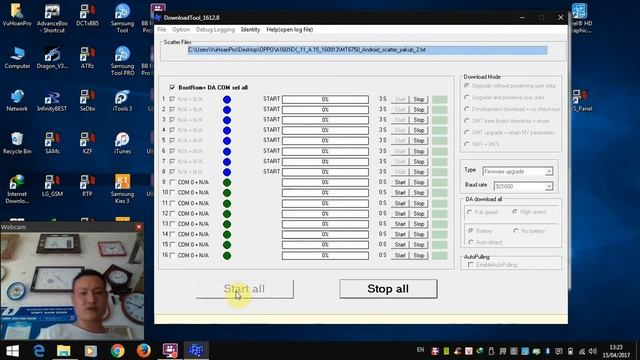Viewport: 640px width, 360px height.
Task: Click the Stop button on row 1
Action: click(x=419, y=99)
